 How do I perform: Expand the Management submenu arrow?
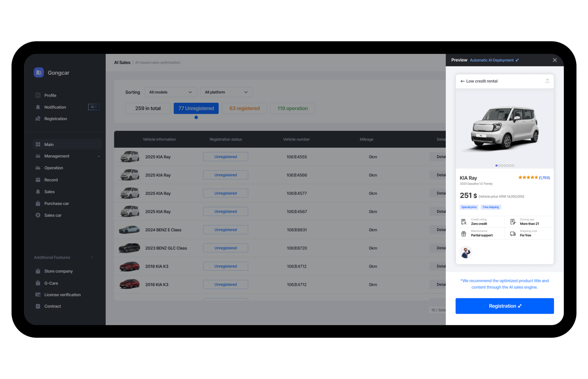pyautogui.click(x=99, y=156)
